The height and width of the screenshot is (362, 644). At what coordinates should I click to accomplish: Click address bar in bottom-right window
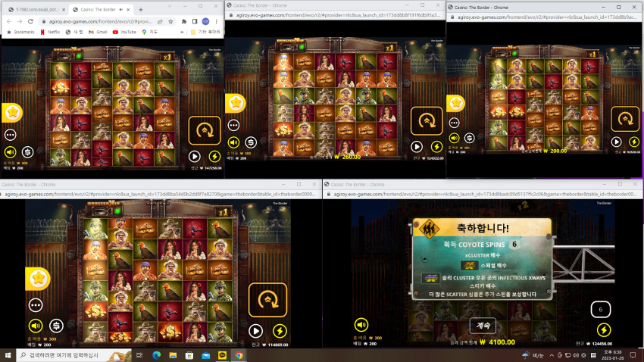pyautogui.click(x=485, y=194)
